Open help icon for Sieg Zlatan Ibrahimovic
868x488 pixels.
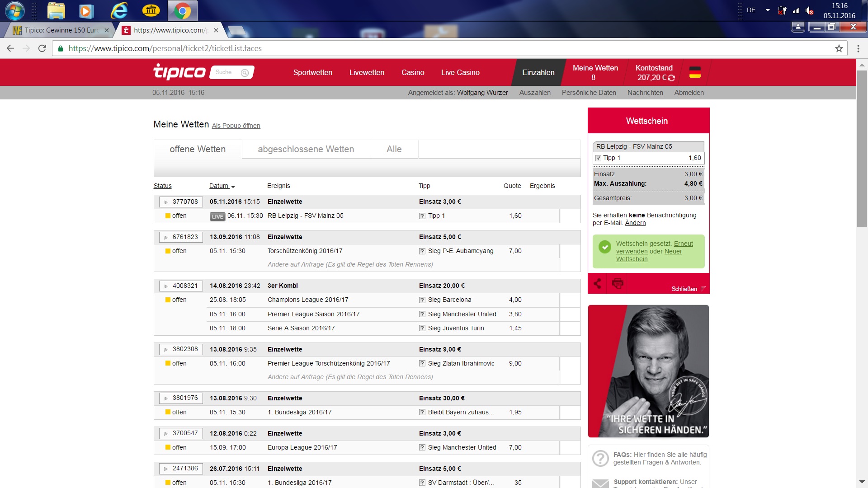click(422, 364)
